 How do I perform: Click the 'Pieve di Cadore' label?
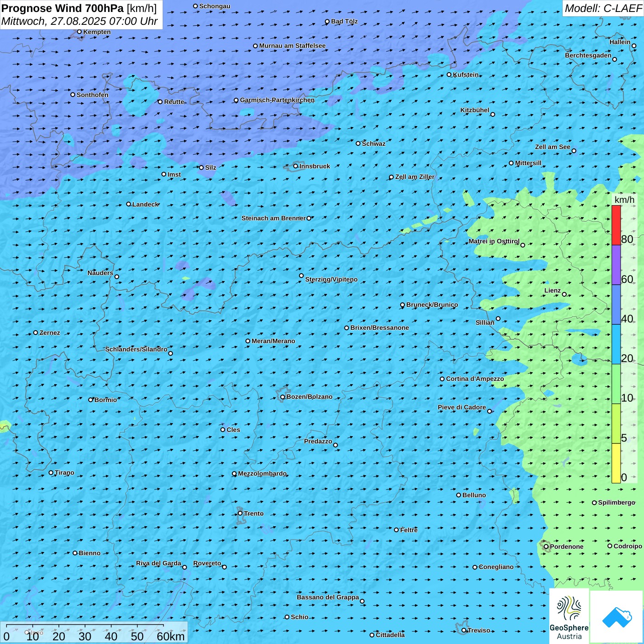point(462,407)
